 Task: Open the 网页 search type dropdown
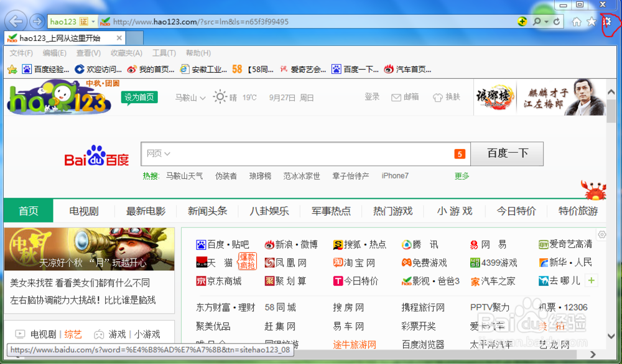point(158,153)
